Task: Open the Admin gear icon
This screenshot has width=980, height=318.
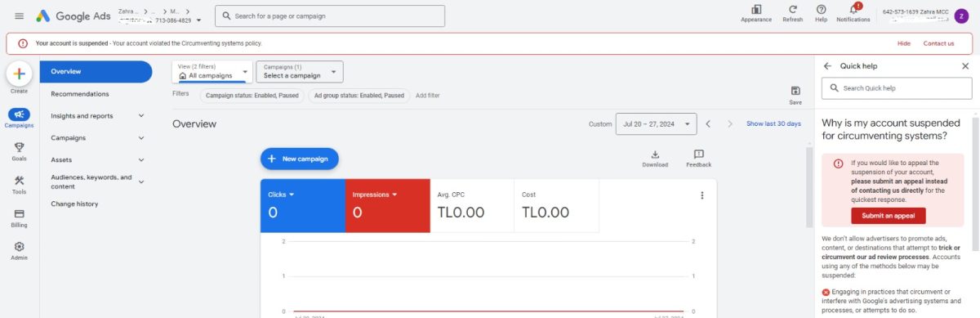Action: click(19, 246)
